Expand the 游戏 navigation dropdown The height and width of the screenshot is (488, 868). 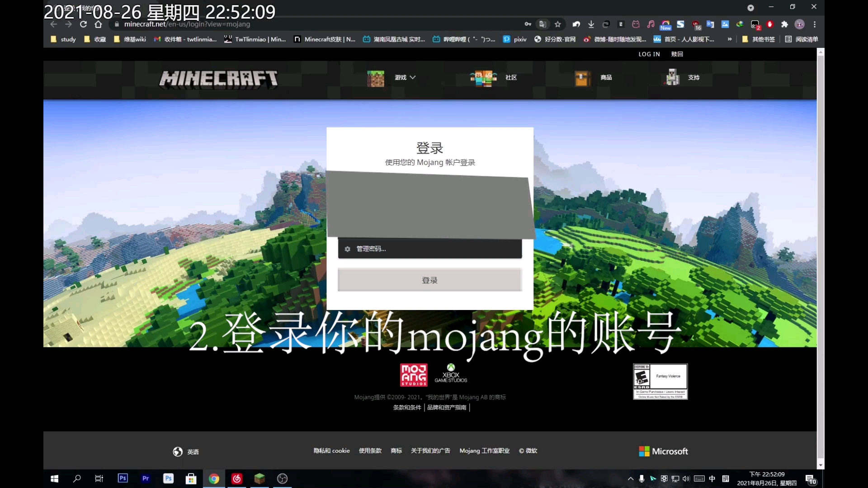click(404, 78)
